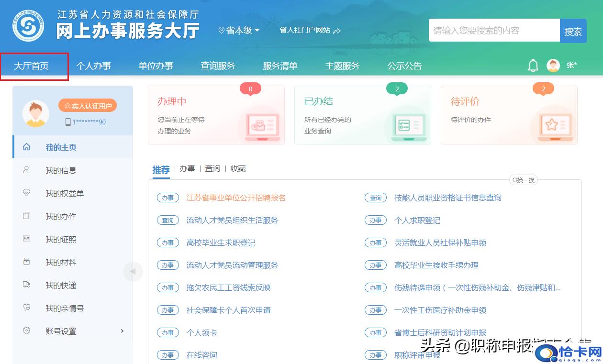Open 服务清单 in the navigation bar
The image size is (603, 364).
coord(280,66)
